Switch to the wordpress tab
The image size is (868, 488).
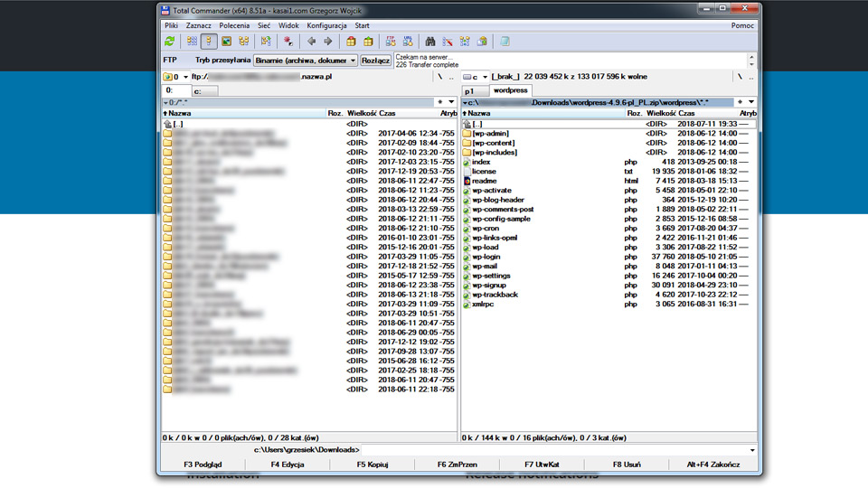click(x=510, y=90)
